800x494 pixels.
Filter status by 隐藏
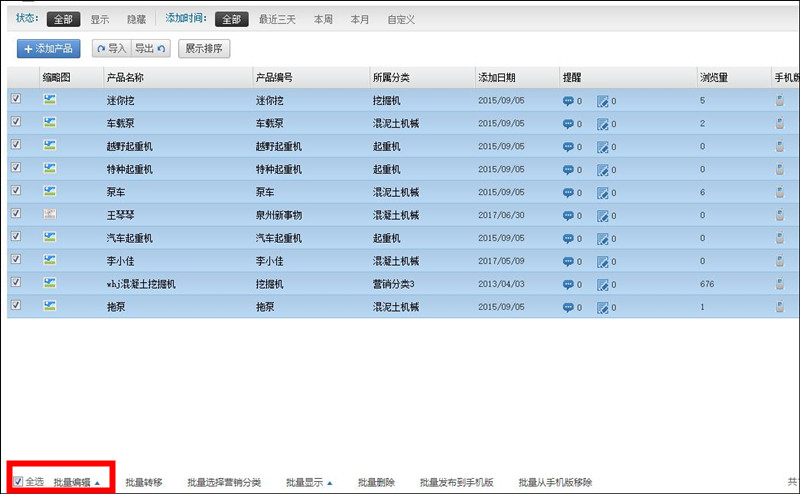coord(135,19)
